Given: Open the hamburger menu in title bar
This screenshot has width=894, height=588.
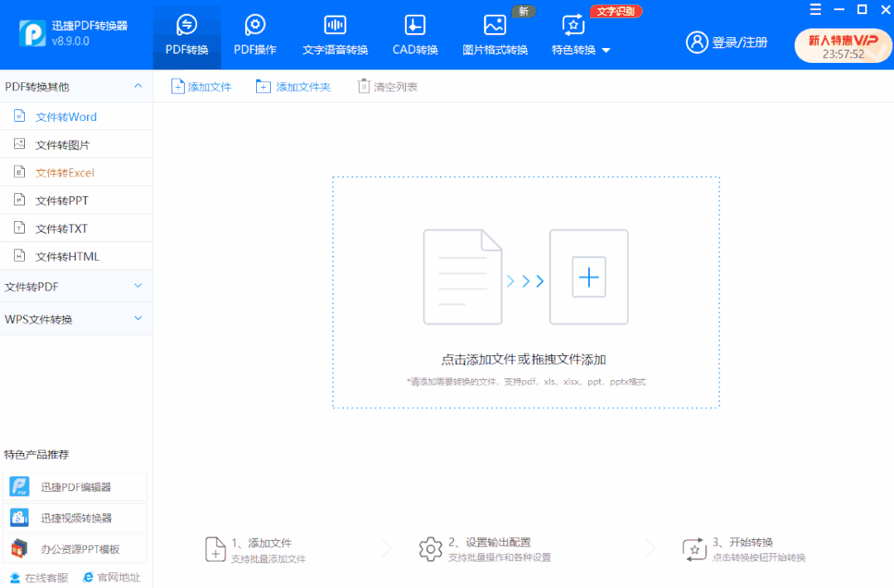Looking at the screenshot, I should [x=815, y=10].
